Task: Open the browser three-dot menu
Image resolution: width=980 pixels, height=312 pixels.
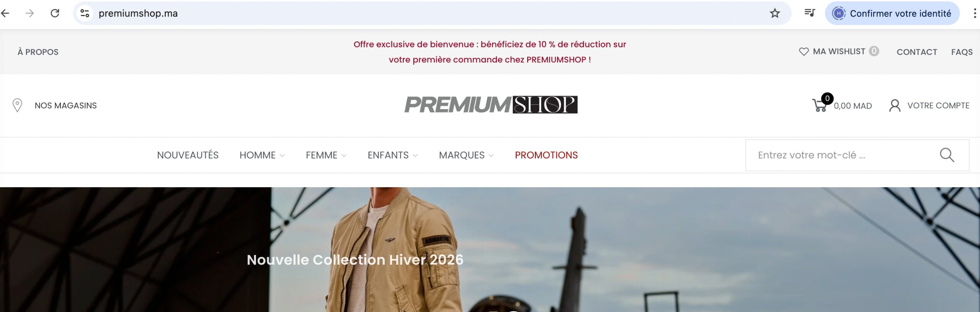Action: coord(974,13)
